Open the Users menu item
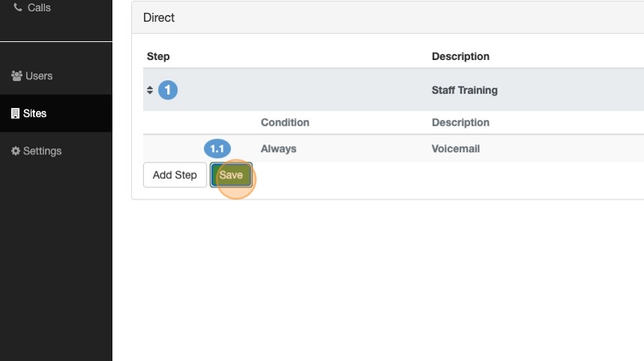 coord(39,76)
